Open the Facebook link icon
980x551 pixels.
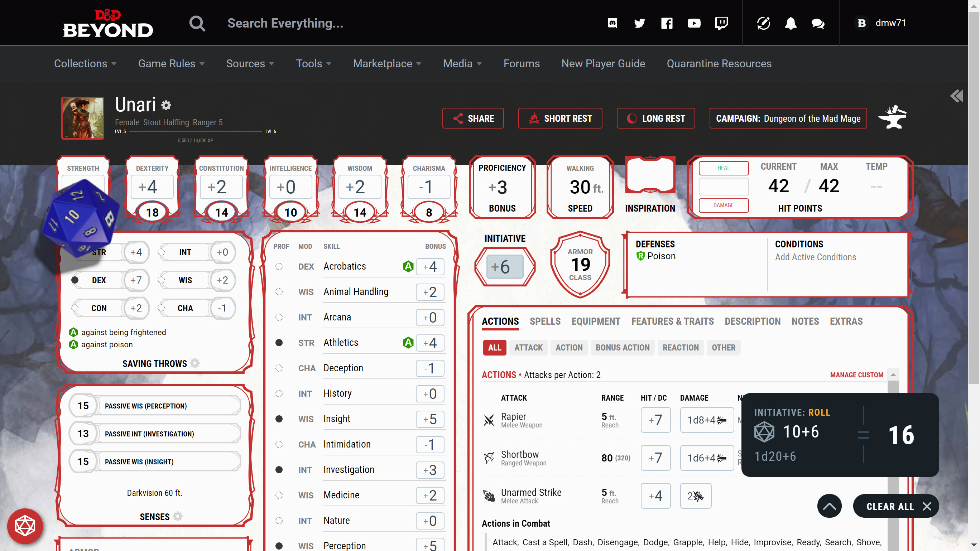tap(667, 23)
